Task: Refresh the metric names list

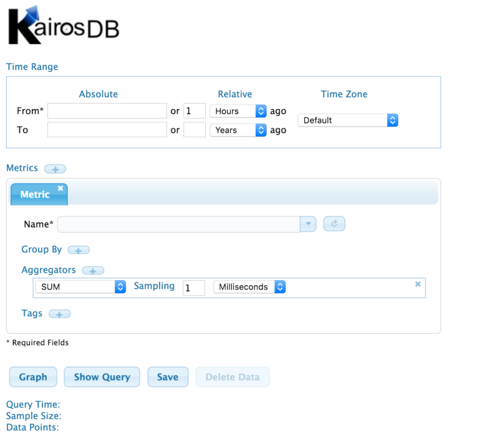Action: click(x=334, y=223)
